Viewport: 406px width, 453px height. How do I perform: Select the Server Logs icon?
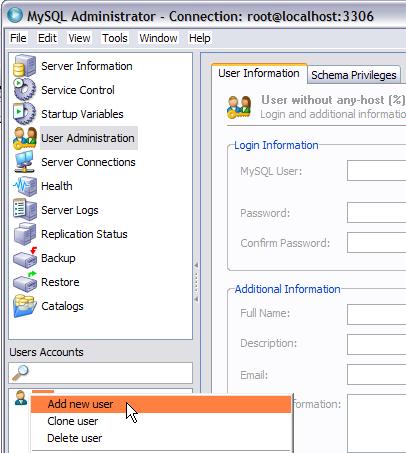24,210
